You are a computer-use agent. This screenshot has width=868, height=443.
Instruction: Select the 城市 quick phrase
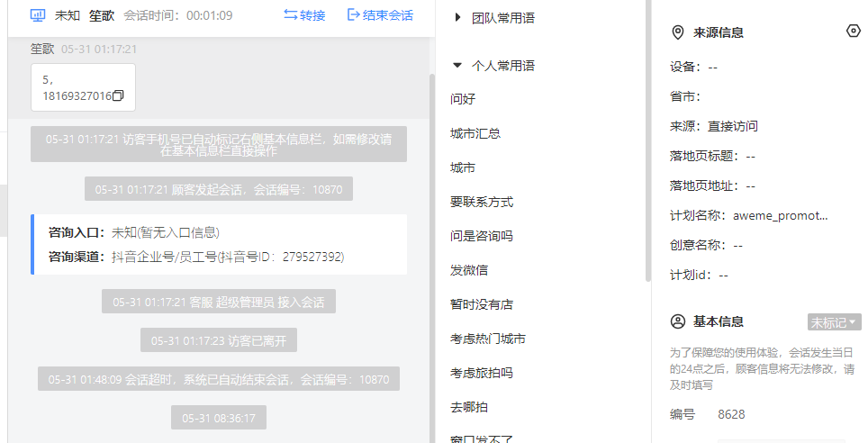[463, 167]
